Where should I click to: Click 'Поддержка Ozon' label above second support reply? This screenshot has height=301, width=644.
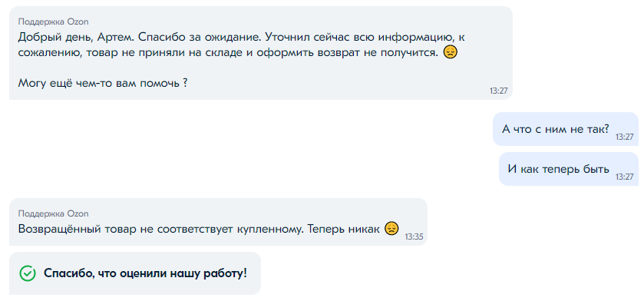54,213
